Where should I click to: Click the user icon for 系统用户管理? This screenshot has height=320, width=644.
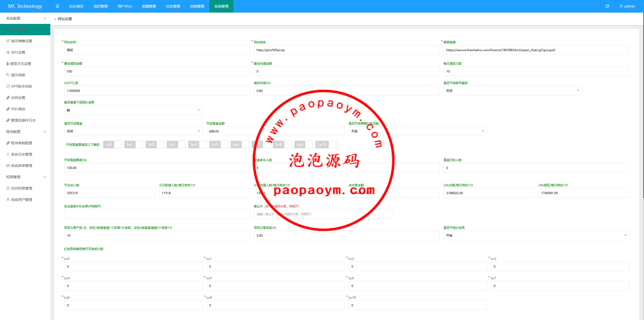point(8,200)
